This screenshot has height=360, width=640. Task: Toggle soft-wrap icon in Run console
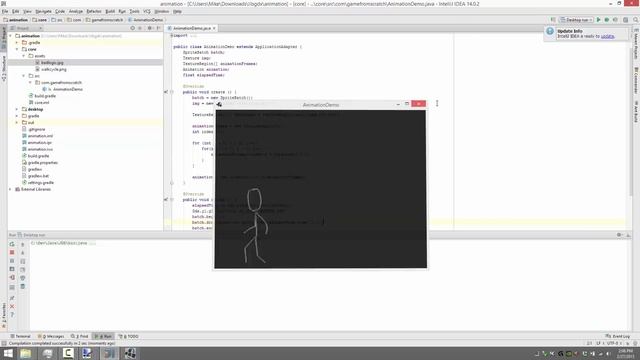point(23,261)
